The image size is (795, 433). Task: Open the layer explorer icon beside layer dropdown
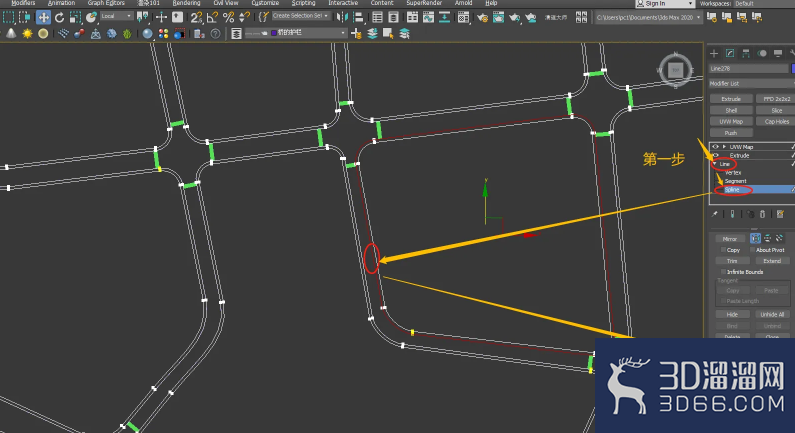(236, 33)
